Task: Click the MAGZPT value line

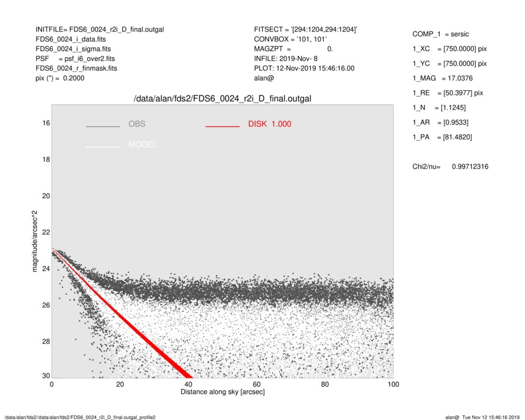Action: tap(293, 49)
